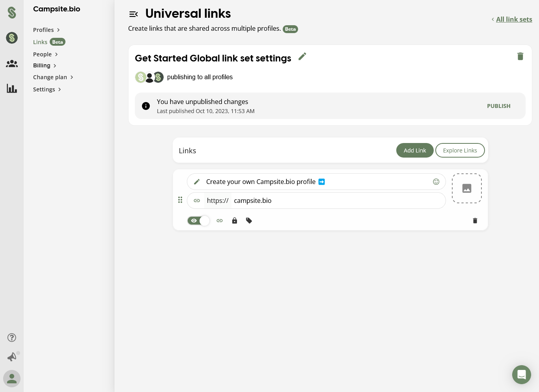Collapse the sidebar with the menu icon
Image resolution: width=539 pixels, height=392 pixels.
pos(134,14)
